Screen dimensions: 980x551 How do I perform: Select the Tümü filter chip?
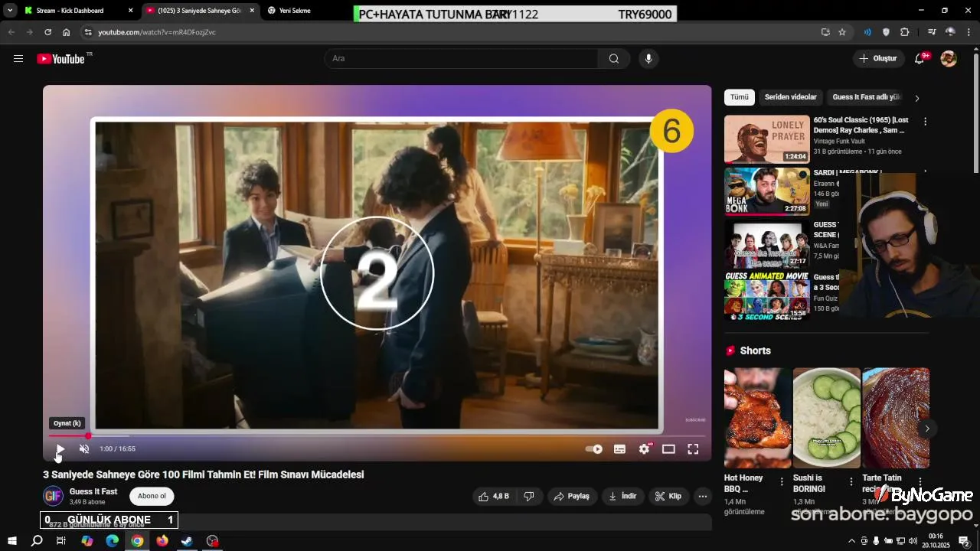739,97
